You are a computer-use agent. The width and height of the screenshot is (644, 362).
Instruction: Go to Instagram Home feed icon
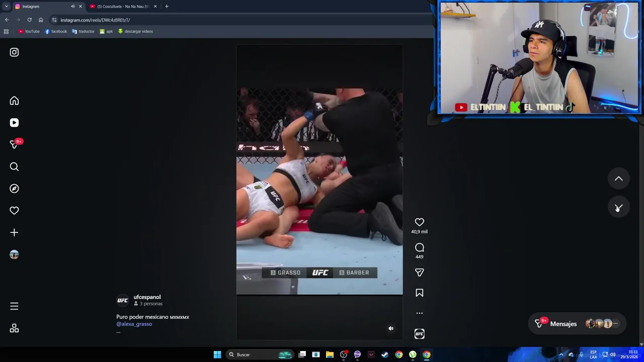coord(14,101)
